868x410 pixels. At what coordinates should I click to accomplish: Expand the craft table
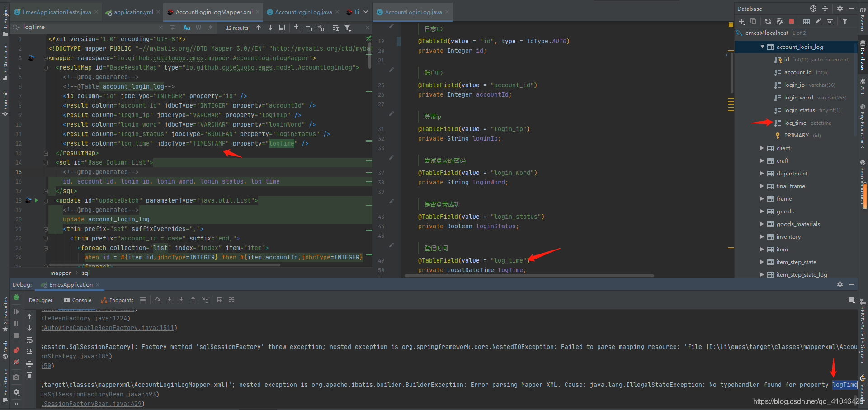(762, 161)
